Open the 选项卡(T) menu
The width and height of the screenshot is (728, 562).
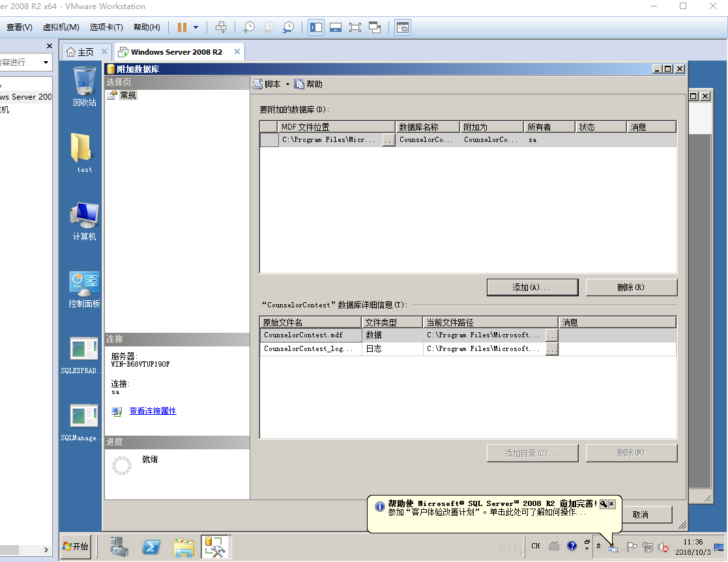pyautogui.click(x=106, y=27)
